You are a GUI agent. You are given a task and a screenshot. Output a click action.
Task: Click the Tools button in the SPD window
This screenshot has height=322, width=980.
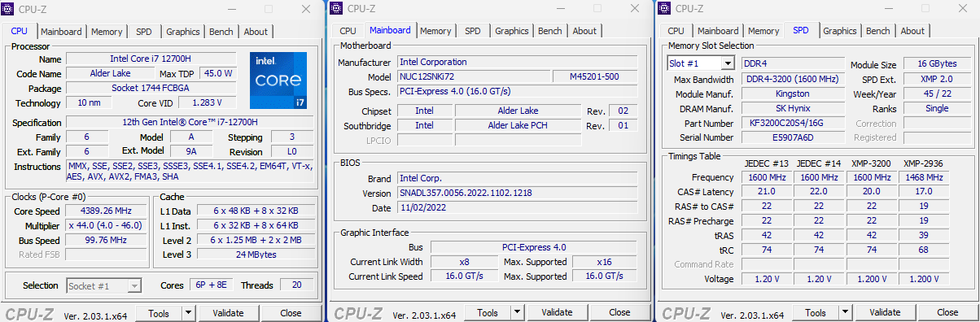coord(816,312)
